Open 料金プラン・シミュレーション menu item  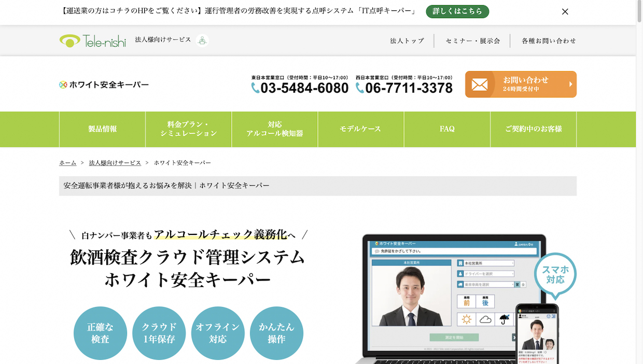tap(189, 129)
